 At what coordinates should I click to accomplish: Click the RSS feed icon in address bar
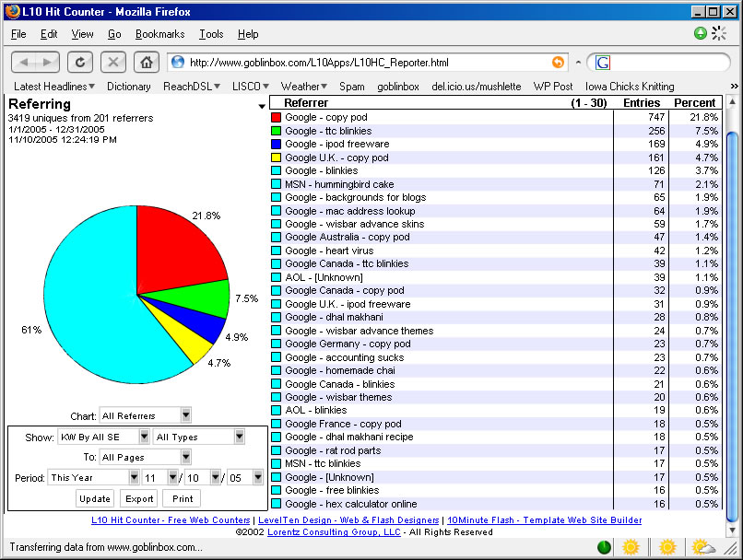coord(558,63)
